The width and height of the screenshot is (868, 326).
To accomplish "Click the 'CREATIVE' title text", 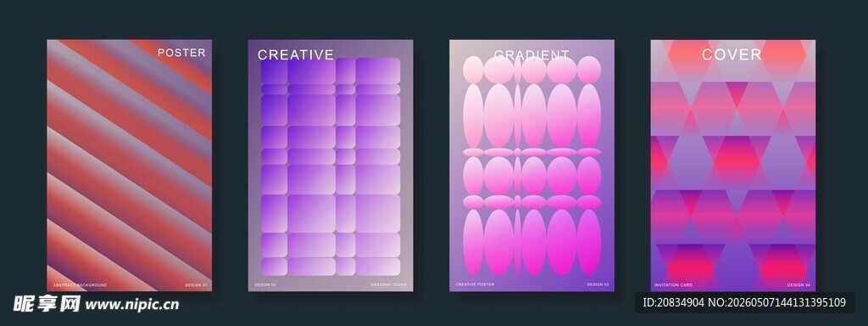I will tap(296, 54).
